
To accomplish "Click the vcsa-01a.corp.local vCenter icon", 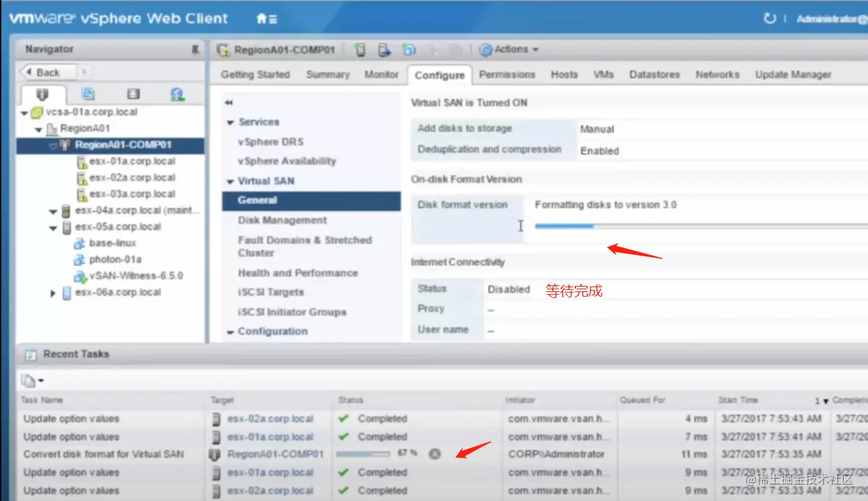I will click(37, 113).
